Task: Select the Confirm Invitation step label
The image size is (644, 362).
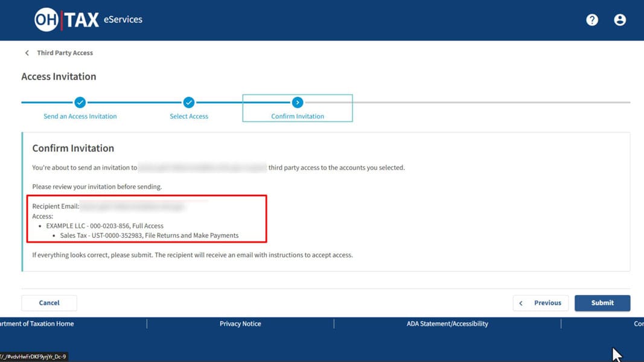Action: [298, 116]
